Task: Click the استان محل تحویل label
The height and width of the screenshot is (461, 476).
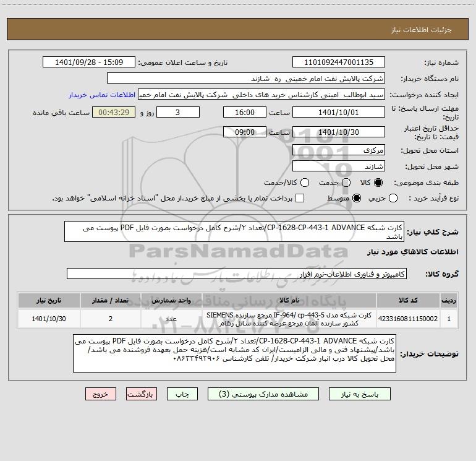Action: click(x=430, y=150)
